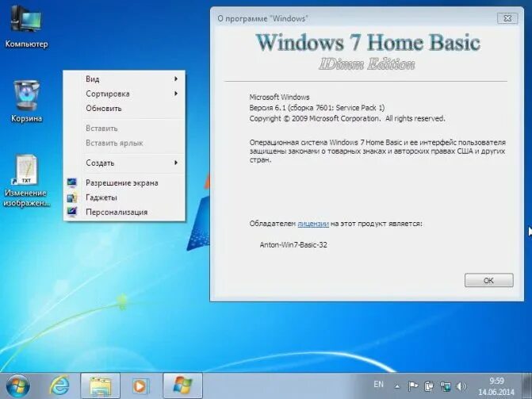Click the Windows 7 Home Basic heading
The height and width of the screenshot is (399, 532).
pyautogui.click(x=368, y=43)
